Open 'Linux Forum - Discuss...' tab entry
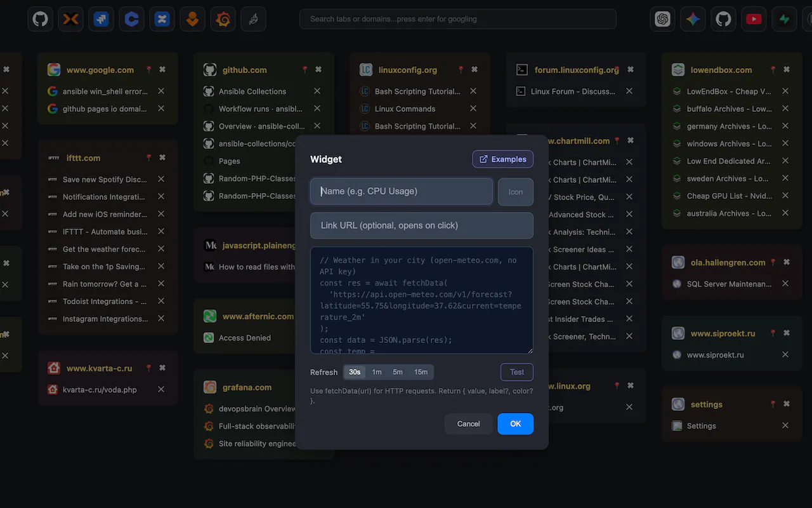This screenshot has width=812, height=508. pyautogui.click(x=573, y=91)
